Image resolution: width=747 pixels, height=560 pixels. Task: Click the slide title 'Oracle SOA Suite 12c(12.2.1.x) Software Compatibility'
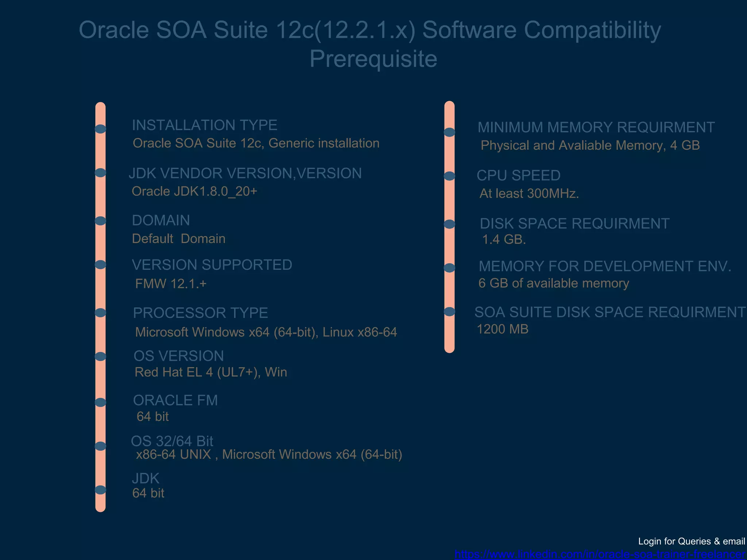370,30
